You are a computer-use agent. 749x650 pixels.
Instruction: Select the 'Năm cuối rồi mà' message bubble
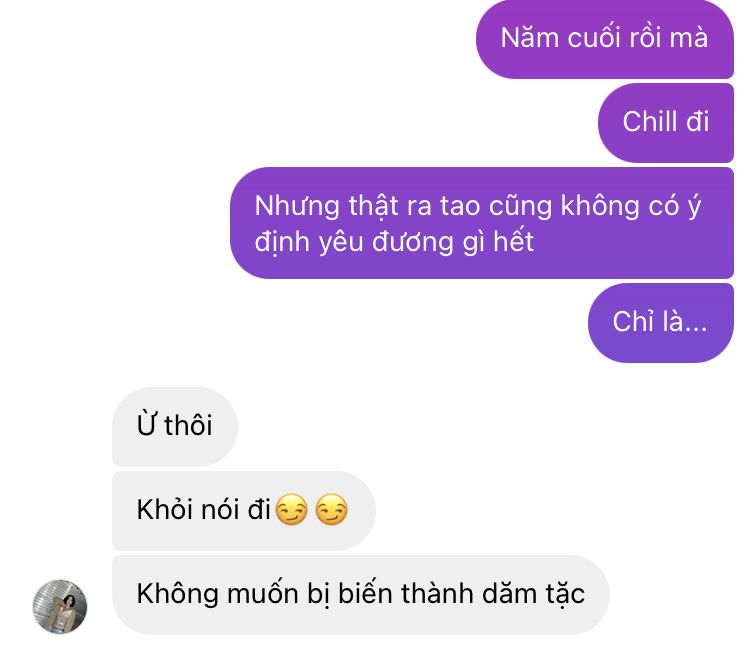coord(605,38)
